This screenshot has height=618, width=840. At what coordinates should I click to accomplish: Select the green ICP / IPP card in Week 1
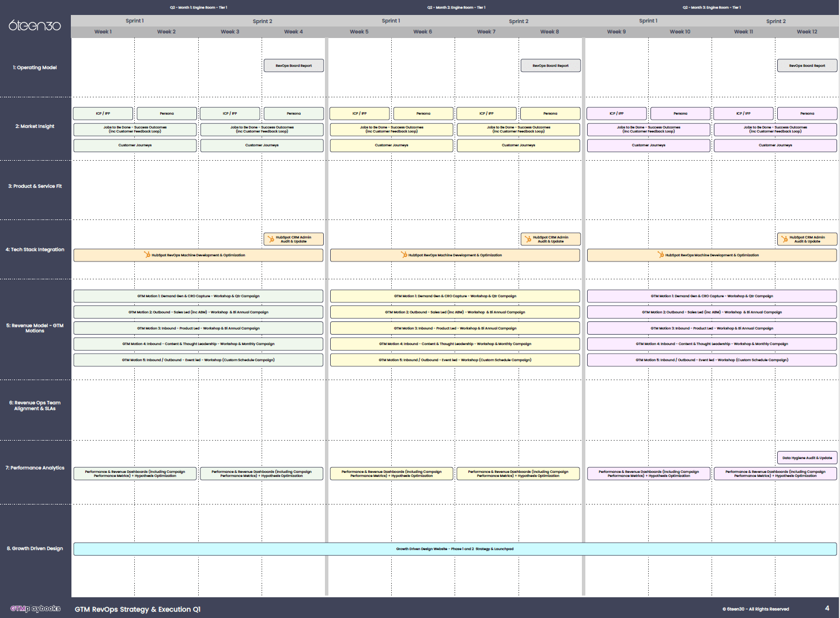coord(103,113)
